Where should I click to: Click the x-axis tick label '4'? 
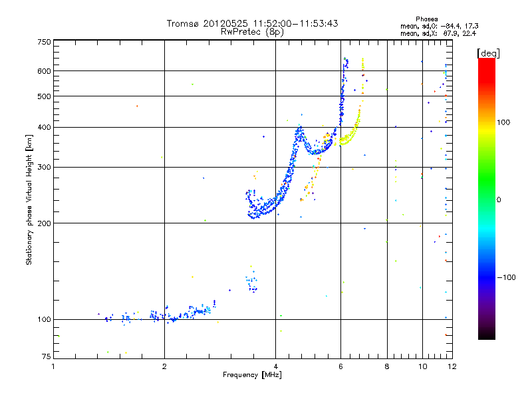click(276, 366)
